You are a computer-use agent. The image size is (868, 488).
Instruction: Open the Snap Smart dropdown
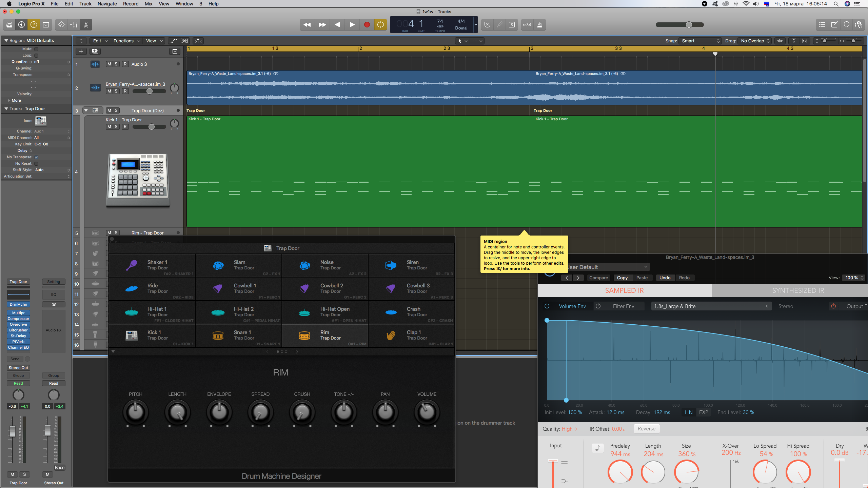(700, 41)
